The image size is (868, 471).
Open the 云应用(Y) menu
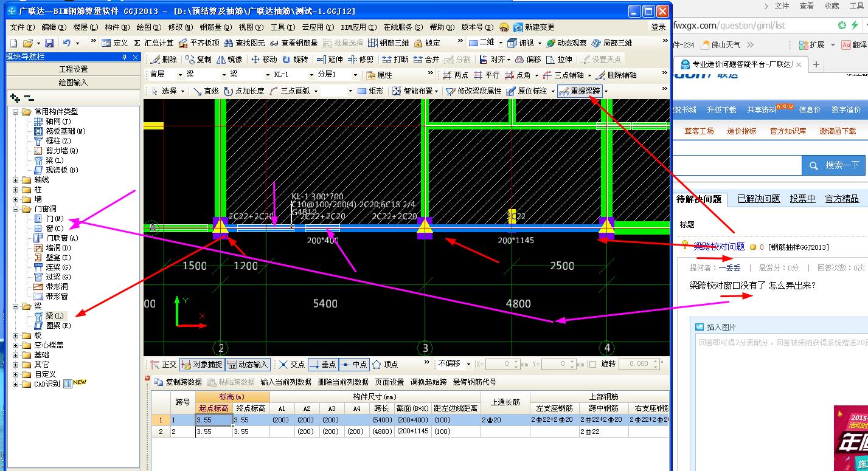coord(318,27)
